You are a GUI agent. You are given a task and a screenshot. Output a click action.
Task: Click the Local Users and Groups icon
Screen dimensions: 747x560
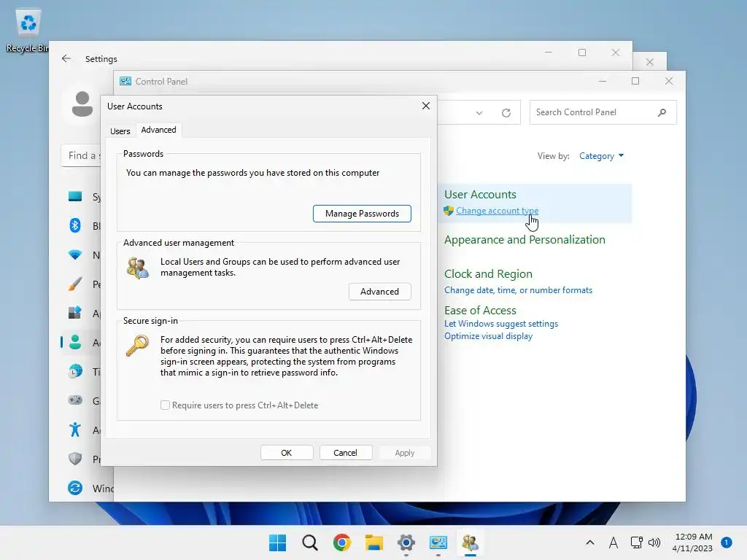click(x=138, y=268)
